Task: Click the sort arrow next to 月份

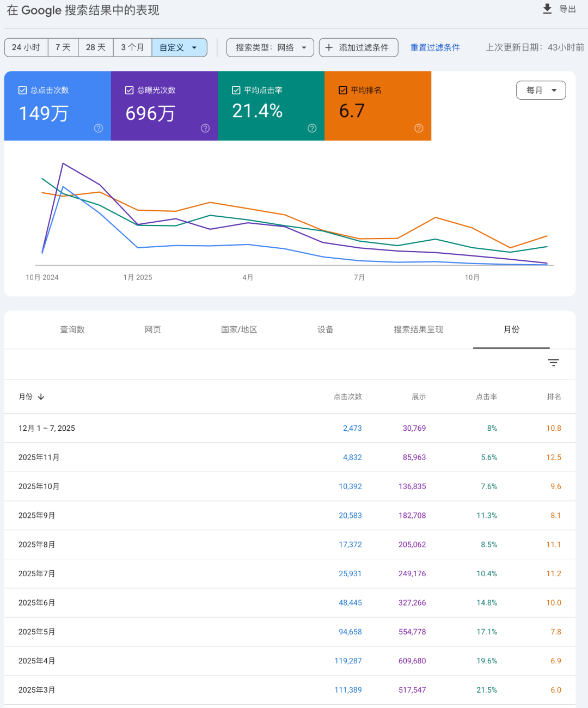Action: (41, 396)
